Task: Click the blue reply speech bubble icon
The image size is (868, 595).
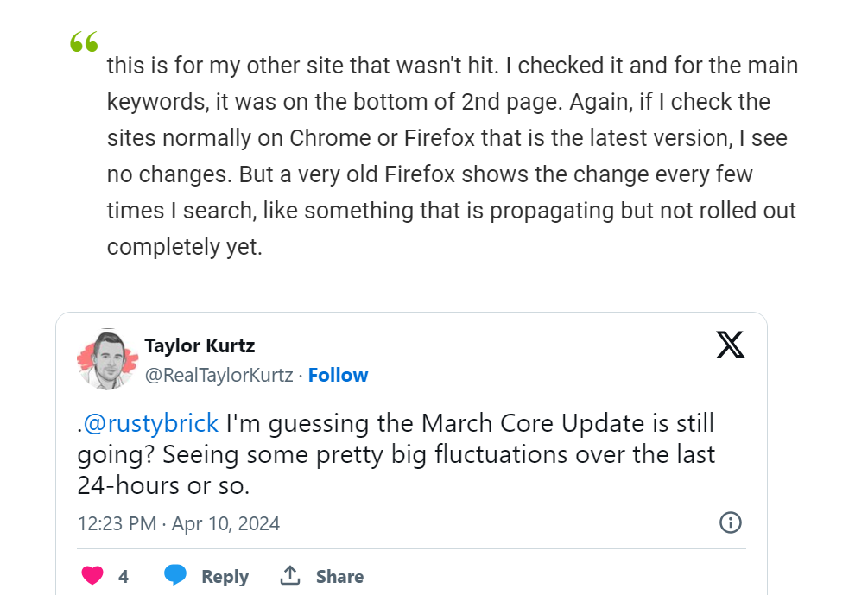Action: click(x=176, y=575)
